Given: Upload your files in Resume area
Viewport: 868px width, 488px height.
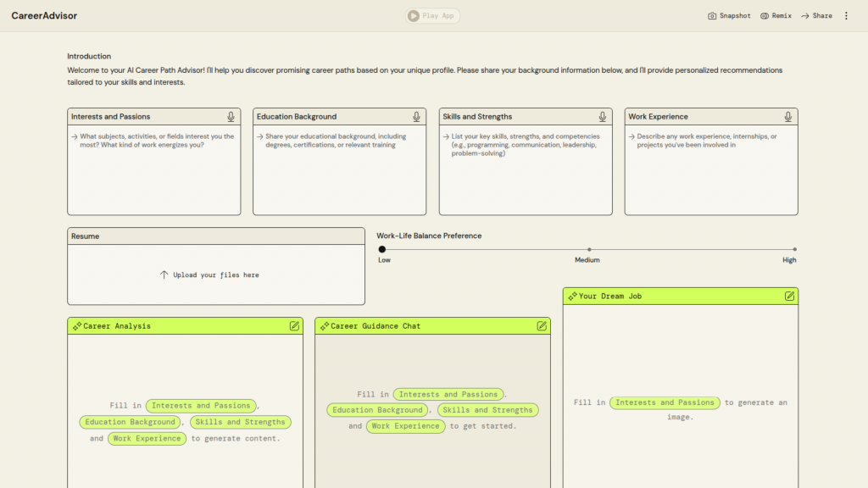Looking at the screenshot, I should click(216, 275).
